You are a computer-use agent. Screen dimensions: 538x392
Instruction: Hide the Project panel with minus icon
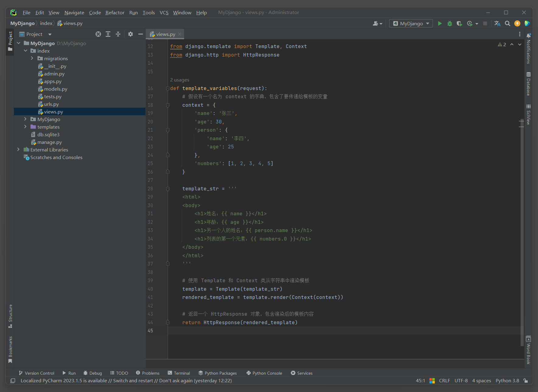pyautogui.click(x=141, y=34)
